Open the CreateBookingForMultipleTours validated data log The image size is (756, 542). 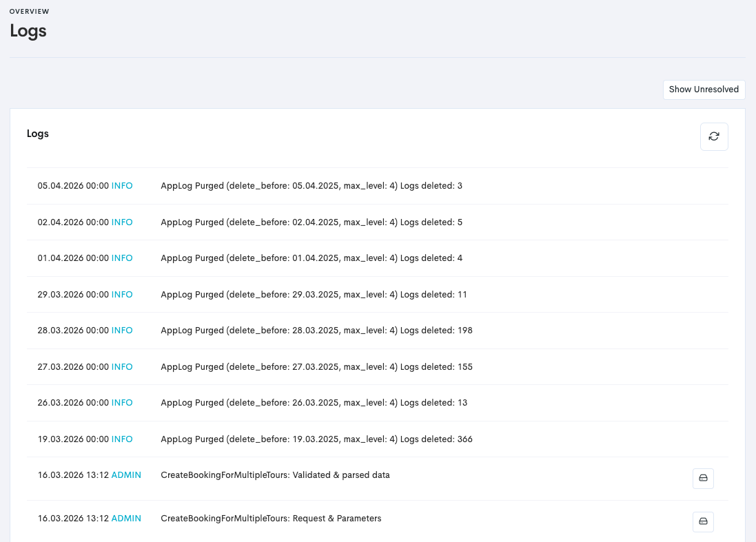[x=274, y=475]
